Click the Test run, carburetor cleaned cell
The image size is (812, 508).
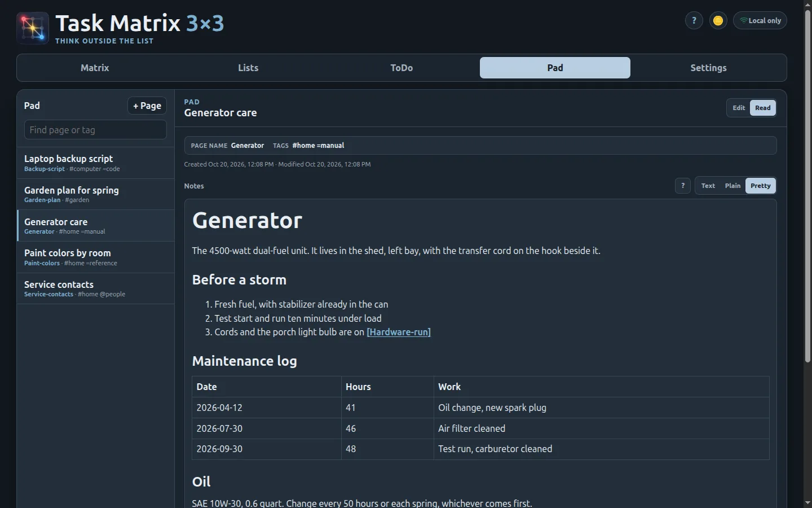(x=602, y=449)
